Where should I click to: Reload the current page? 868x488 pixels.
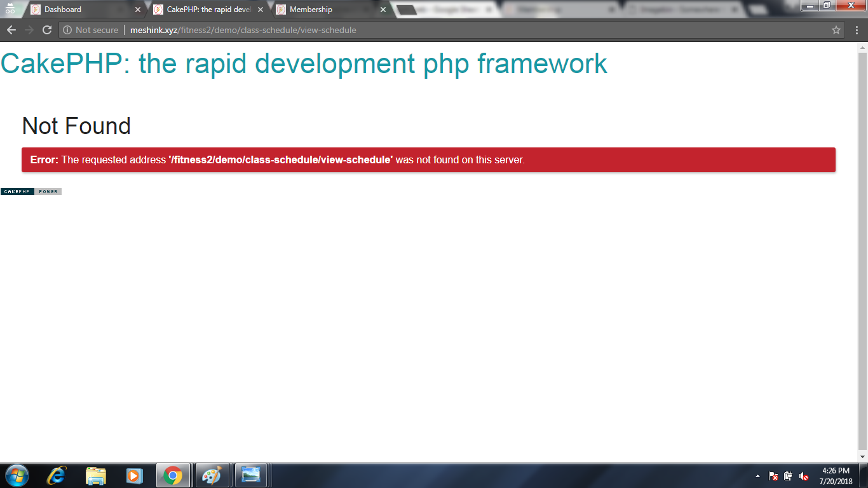click(46, 30)
